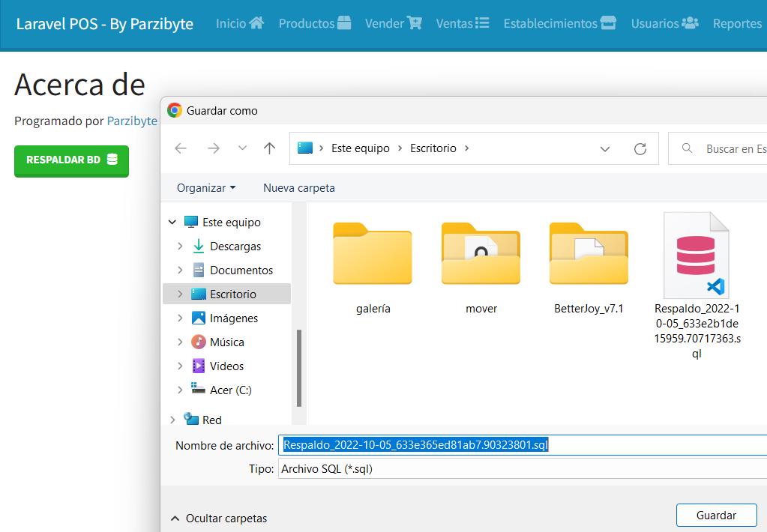Screen dimensions: 767x532
Task: Expand the Música tree node
Action: (180, 342)
